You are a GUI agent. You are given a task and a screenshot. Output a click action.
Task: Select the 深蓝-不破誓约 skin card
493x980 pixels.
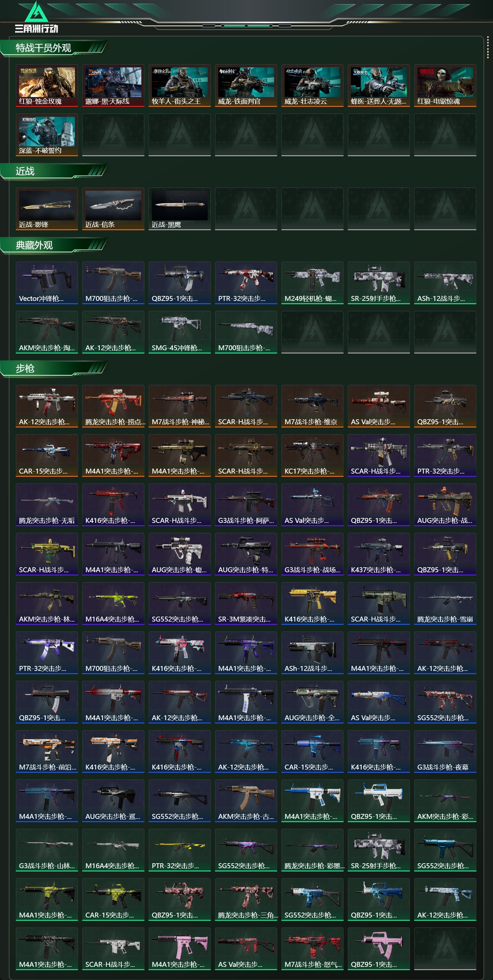(47, 135)
